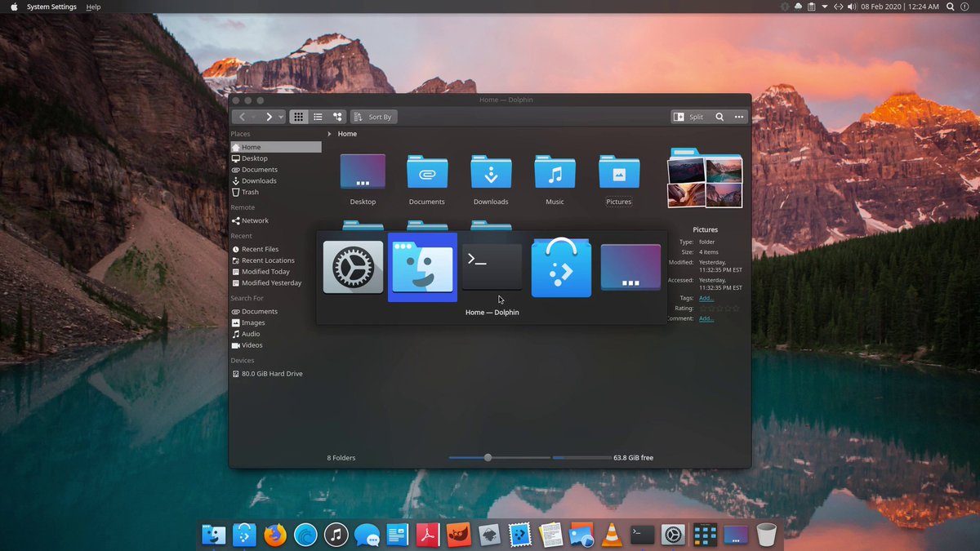Screen dimensions: 980x551
Task: Go back in Dolphin history
Action: click(242, 117)
